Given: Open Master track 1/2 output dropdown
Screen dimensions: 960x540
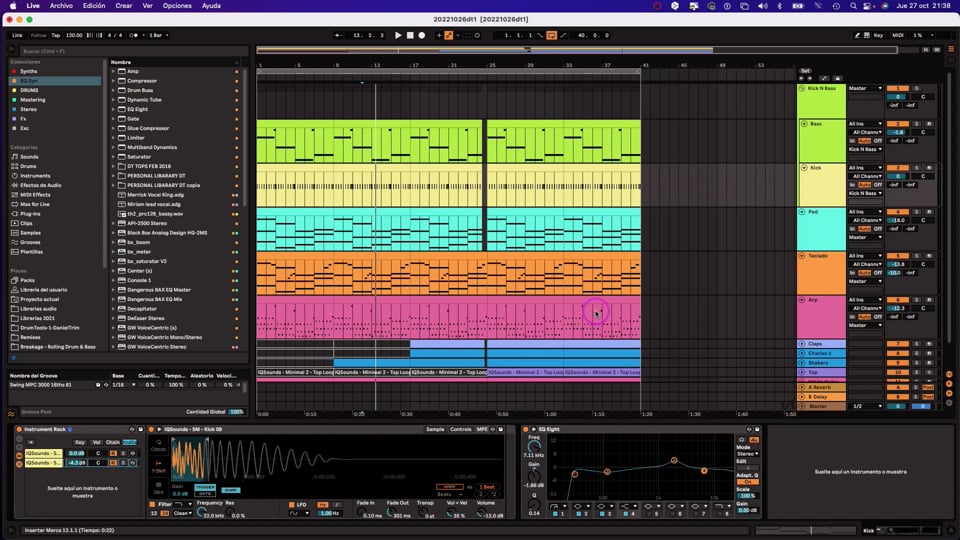Looking at the screenshot, I should pos(865,406).
